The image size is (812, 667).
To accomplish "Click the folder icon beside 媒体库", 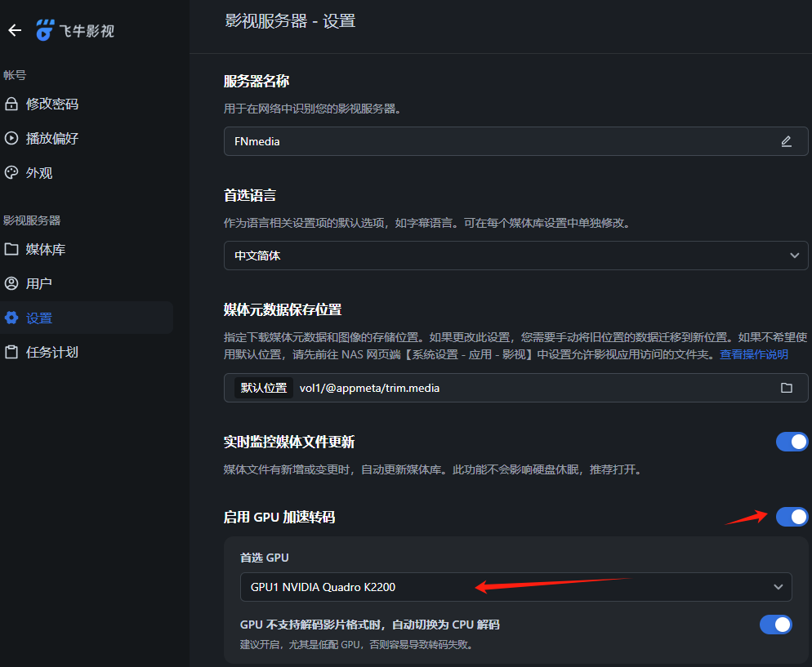I will pos(11,249).
